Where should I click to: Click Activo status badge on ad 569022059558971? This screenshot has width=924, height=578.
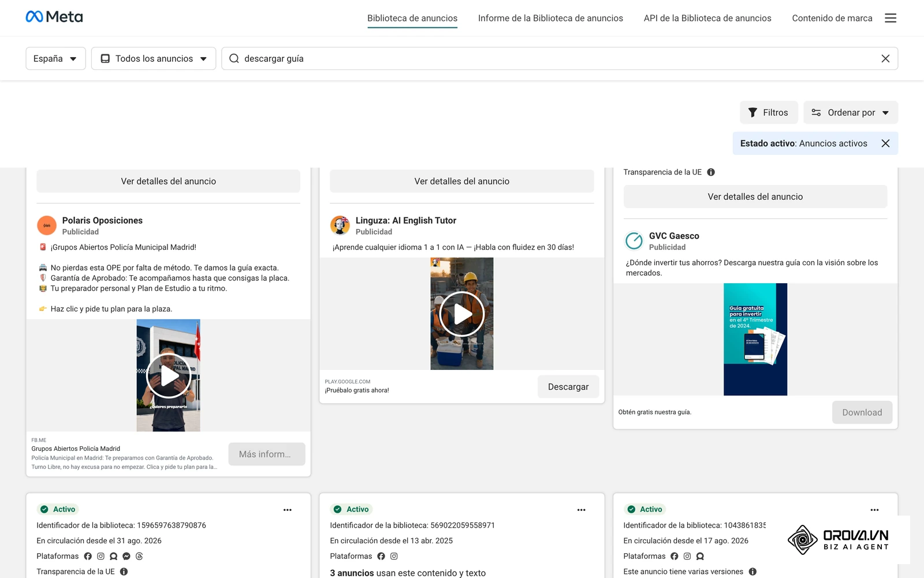coord(351,509)
